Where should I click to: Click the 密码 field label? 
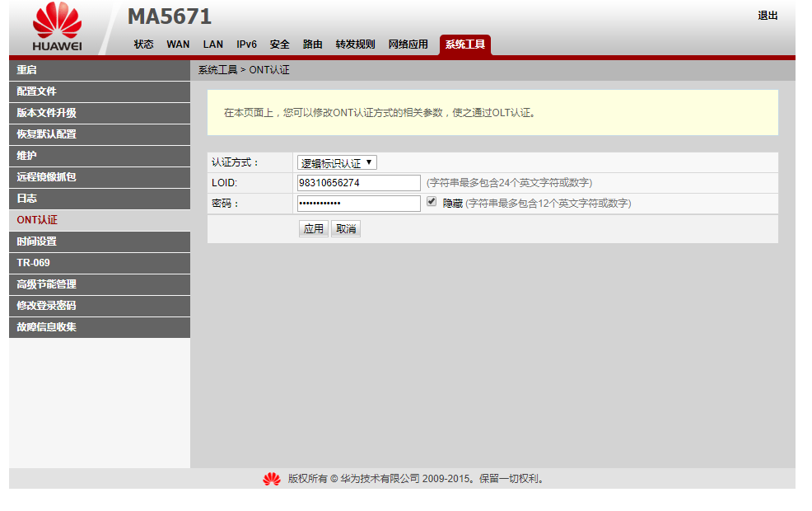click(226, 204)
